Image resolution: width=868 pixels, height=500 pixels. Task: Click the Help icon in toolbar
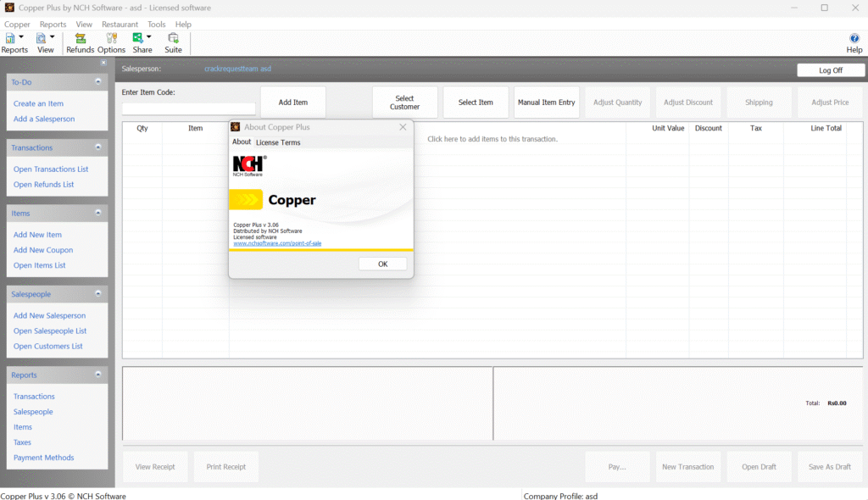click(854, 38)
